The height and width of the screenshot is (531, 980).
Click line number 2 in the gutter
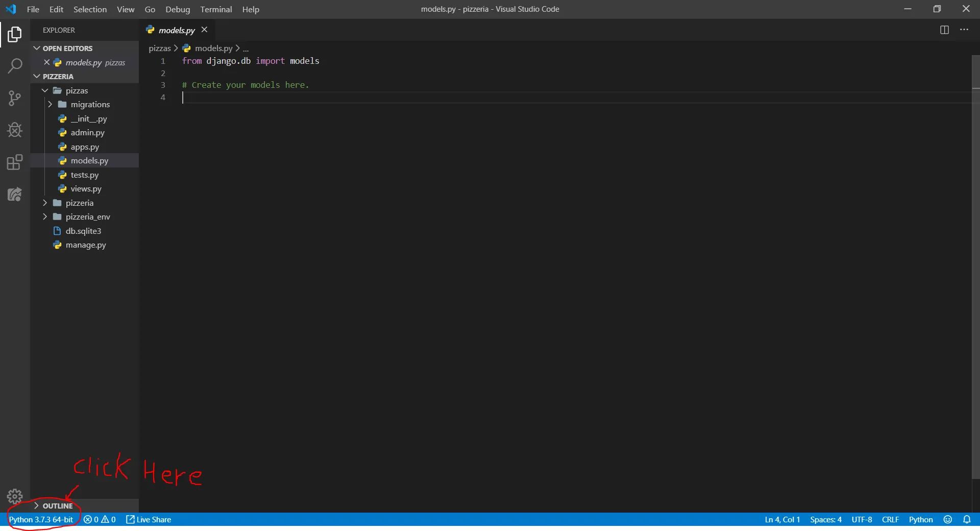pyautogui.click(x=163, y=73)
